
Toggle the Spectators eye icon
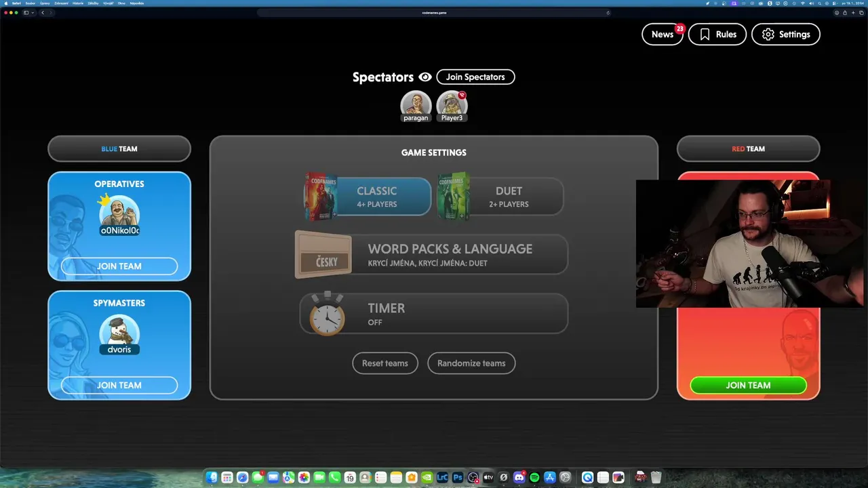tap(425, 77)
